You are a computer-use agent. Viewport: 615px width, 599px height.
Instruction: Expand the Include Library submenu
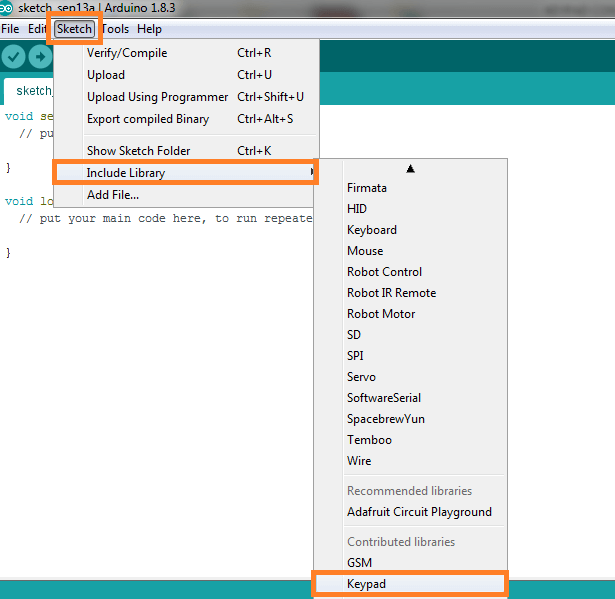coord(185,173)
